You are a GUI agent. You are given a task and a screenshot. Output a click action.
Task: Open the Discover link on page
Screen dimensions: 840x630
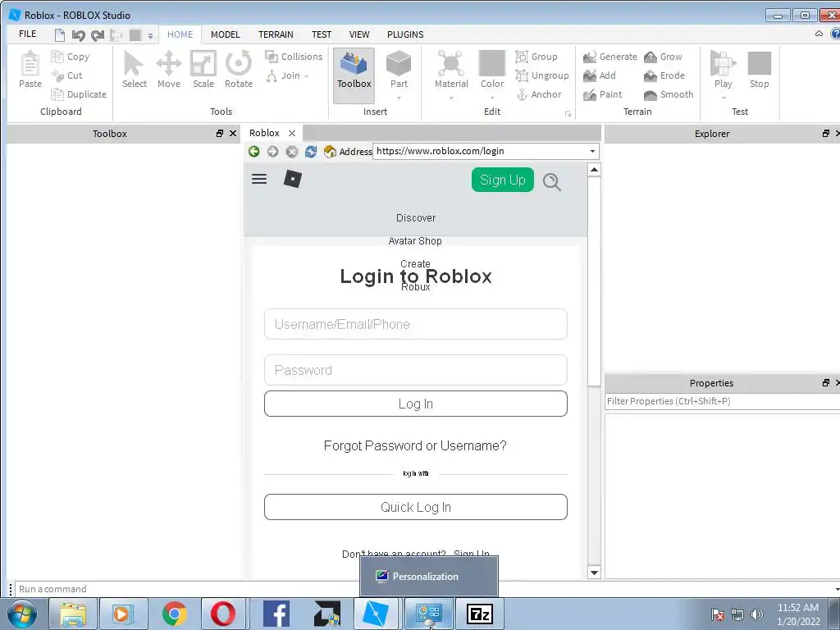click(x=416, y=218)
